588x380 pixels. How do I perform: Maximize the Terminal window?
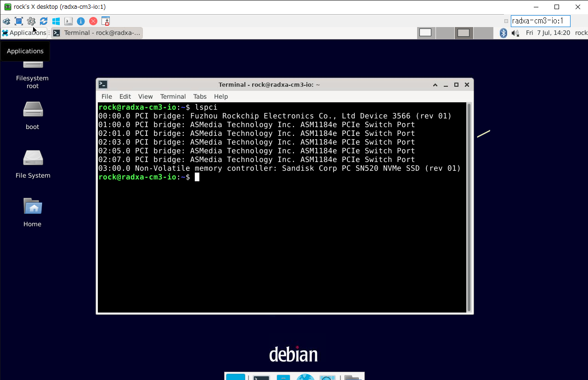click(456, 85)
